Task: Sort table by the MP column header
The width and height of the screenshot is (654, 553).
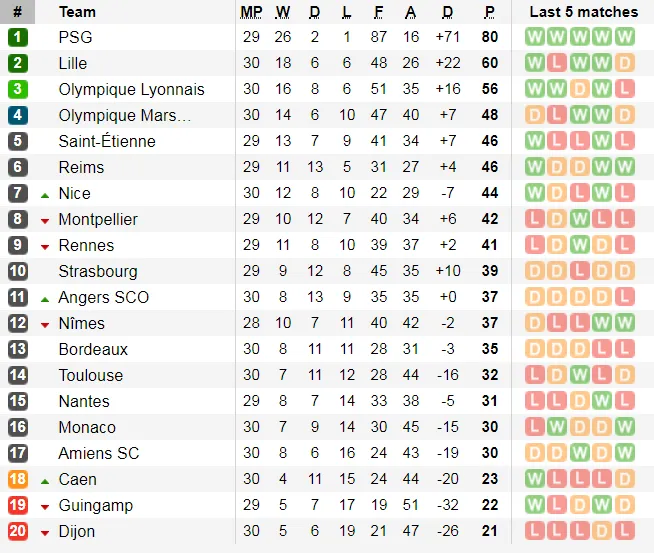Action: tap(251, 12)
